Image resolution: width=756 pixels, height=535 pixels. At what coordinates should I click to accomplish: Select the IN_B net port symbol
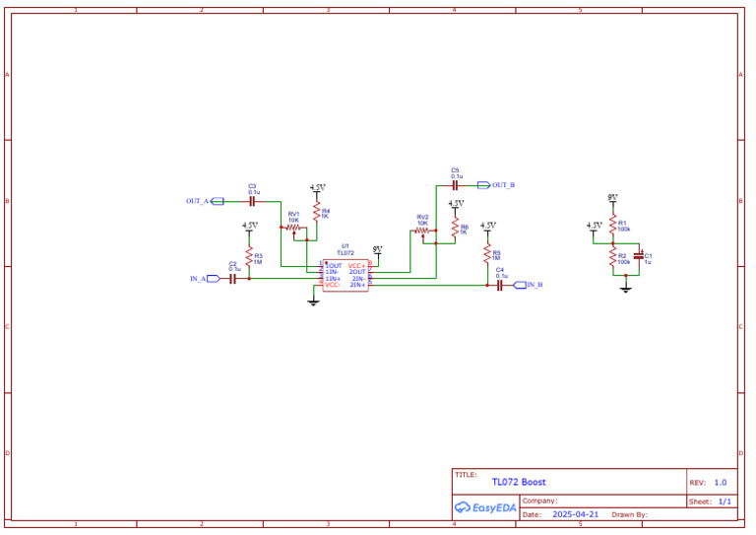coord(520,285)
